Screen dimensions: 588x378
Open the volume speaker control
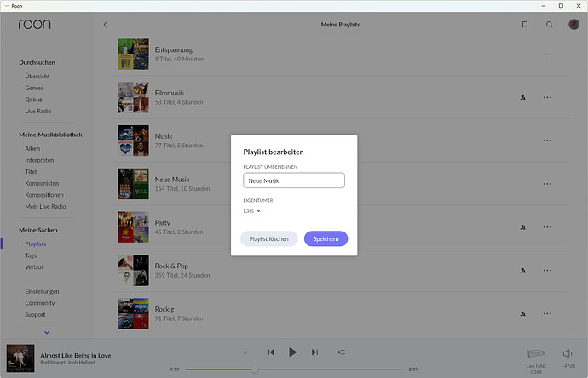568,353
